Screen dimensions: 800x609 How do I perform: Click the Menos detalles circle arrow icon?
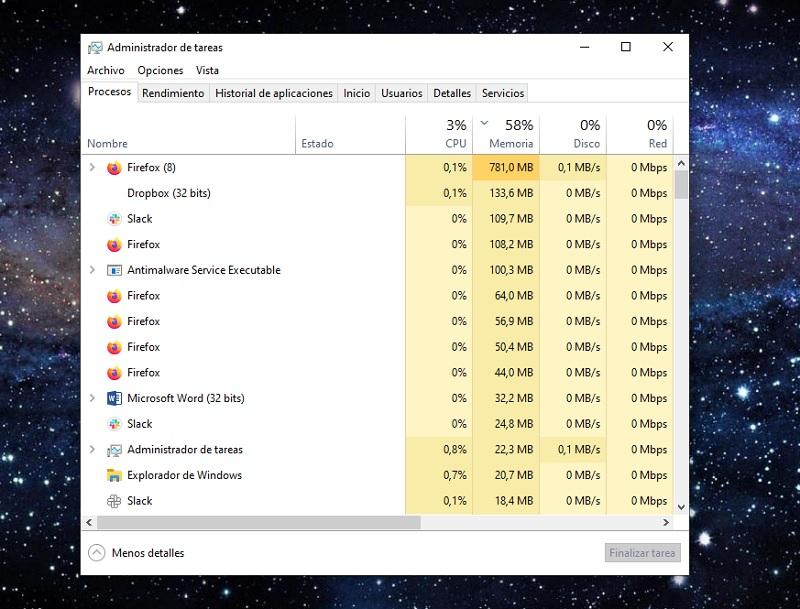click(x=96, y=552)
